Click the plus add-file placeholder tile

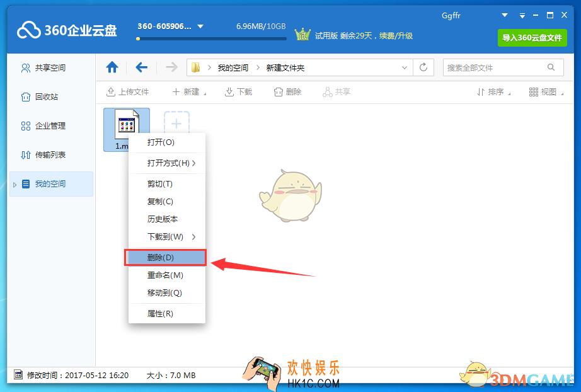(176, 123)
